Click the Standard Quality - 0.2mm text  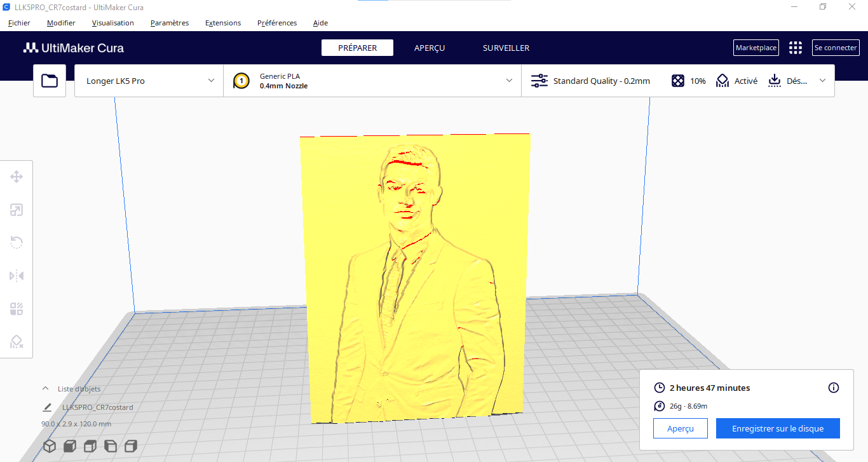tap(601, 81)
